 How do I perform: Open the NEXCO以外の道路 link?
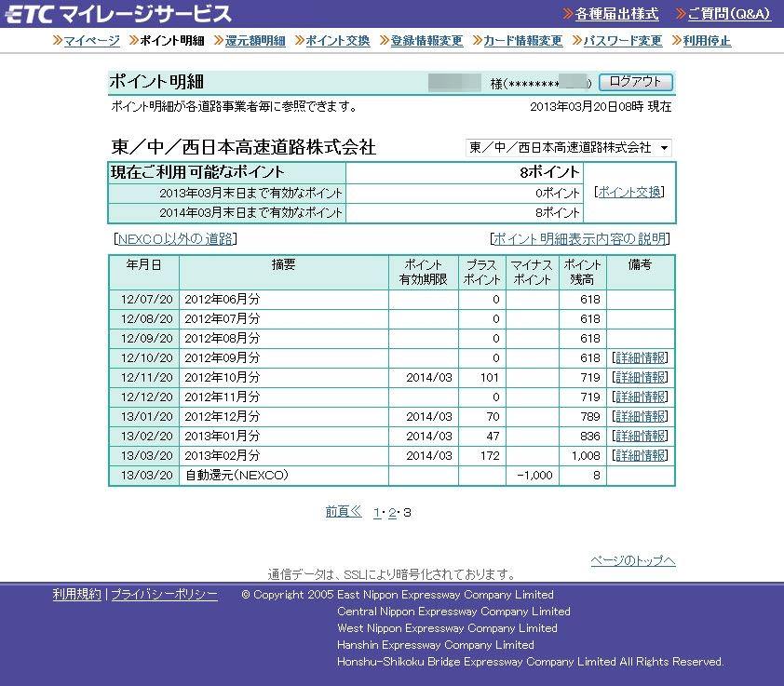tap(175, 239)
